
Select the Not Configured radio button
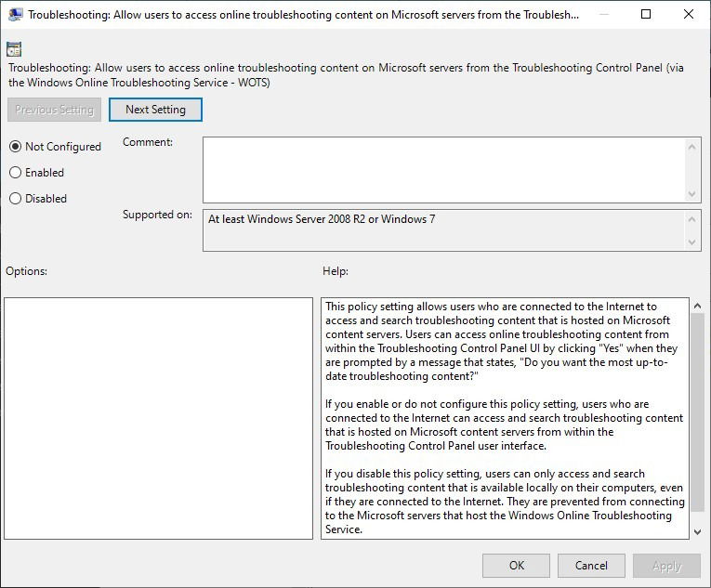click(16, 147)
